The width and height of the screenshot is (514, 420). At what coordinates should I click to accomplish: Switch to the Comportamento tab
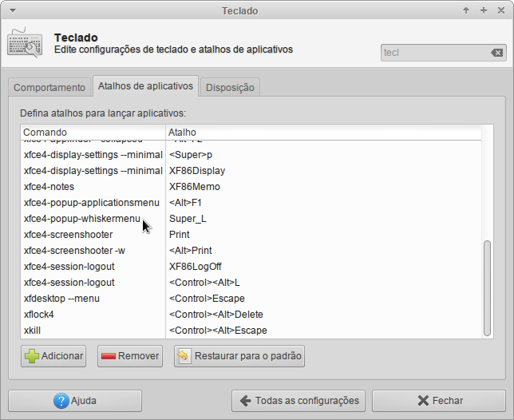point(49,88)
